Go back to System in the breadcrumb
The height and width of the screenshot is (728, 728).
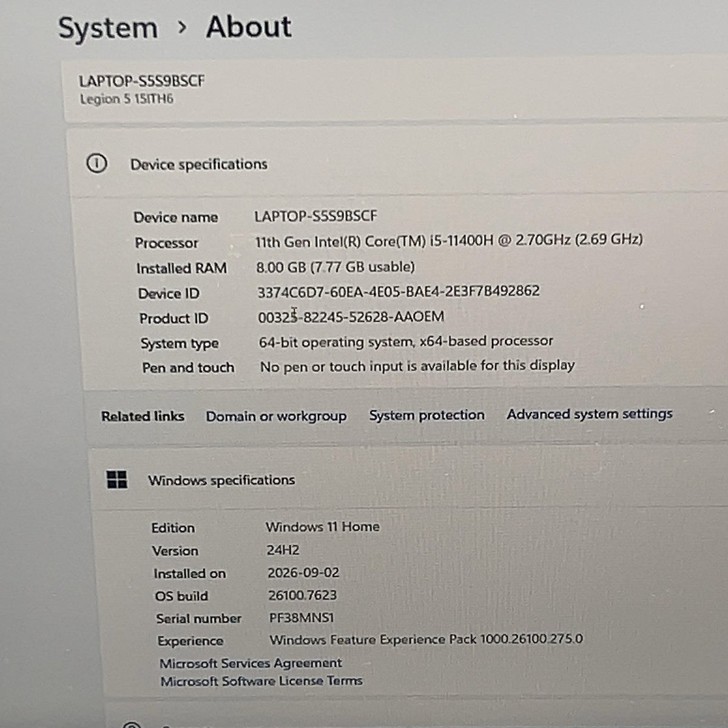[108, 29]
